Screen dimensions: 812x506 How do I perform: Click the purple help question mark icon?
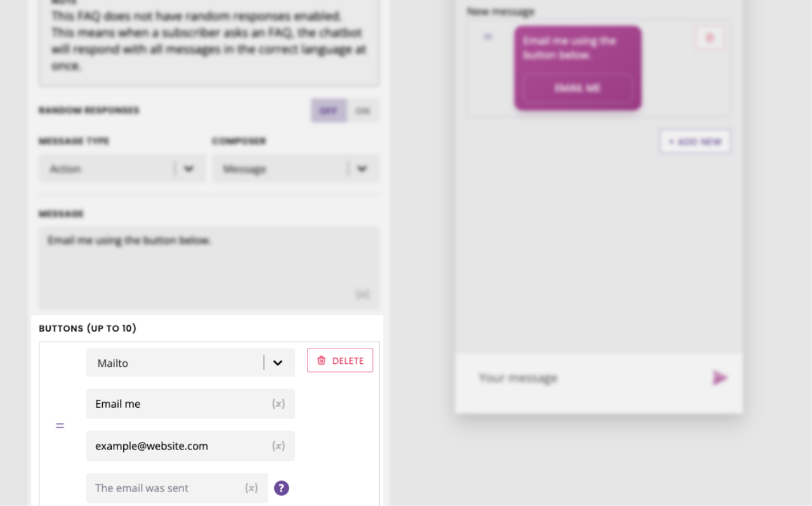[282, 488]
